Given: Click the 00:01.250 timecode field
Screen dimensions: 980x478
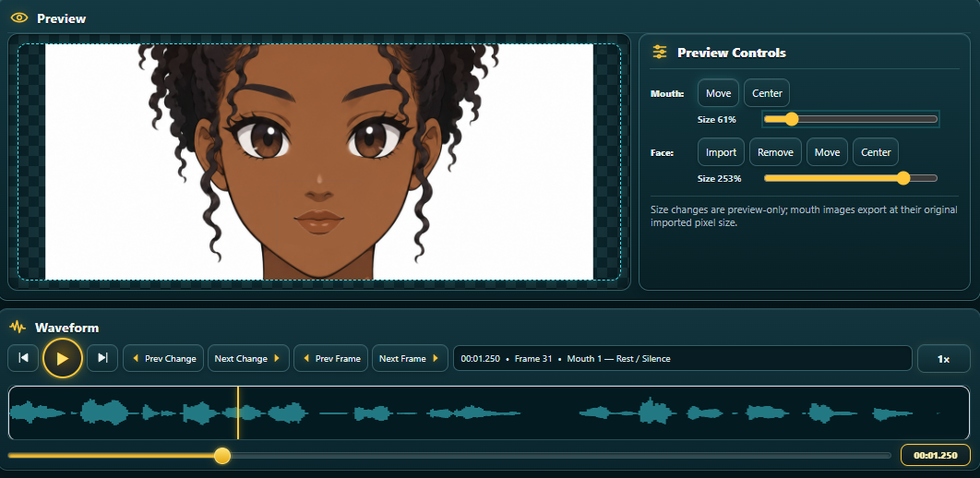Looking at the screenshot, I should coord(935,455).
